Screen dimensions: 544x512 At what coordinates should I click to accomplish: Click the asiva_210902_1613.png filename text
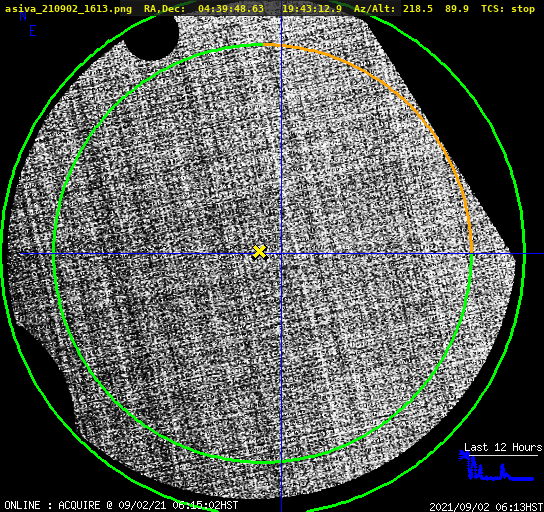pyautogui.click(x=68, y=9)
